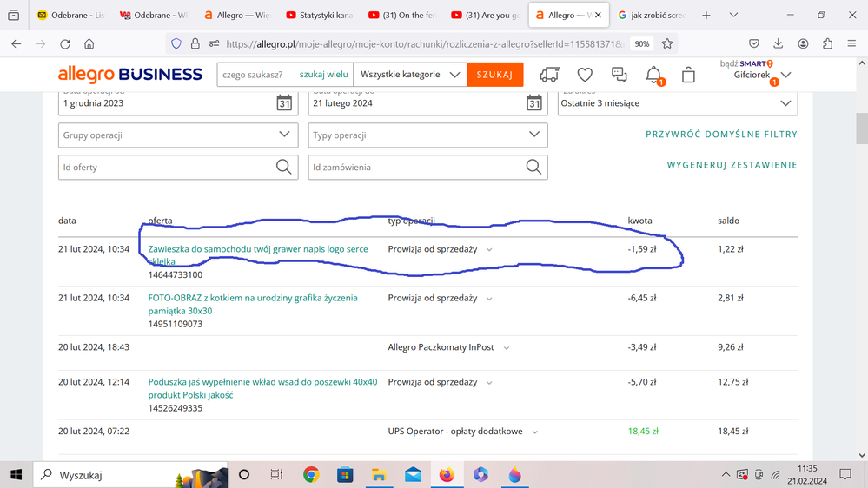
Task: Expand the Grupy operacji dropdown
Action: point(284,135)
